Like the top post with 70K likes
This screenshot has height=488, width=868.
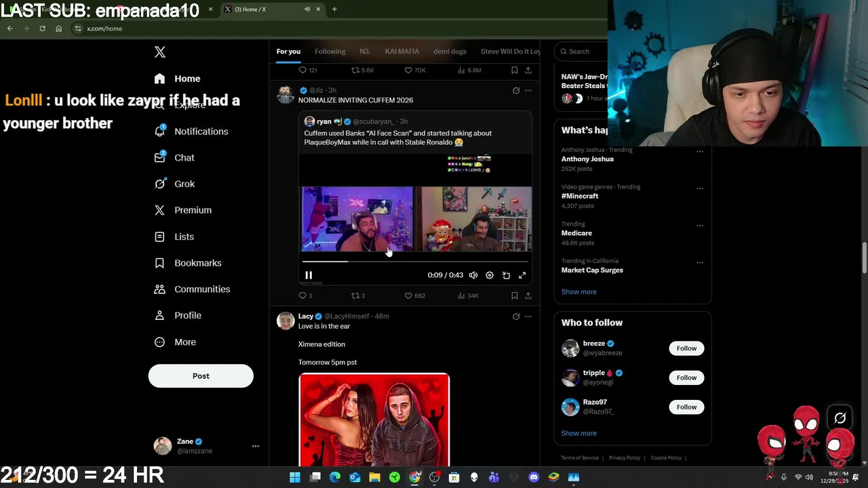coord(415,70)
